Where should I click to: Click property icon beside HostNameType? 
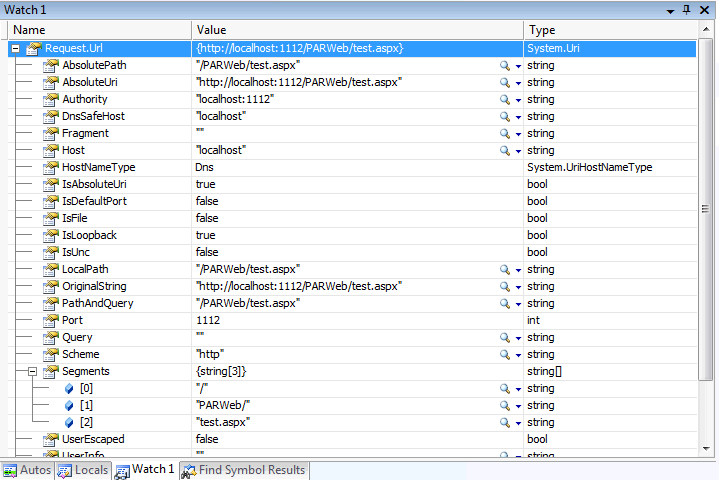point(51,168)
